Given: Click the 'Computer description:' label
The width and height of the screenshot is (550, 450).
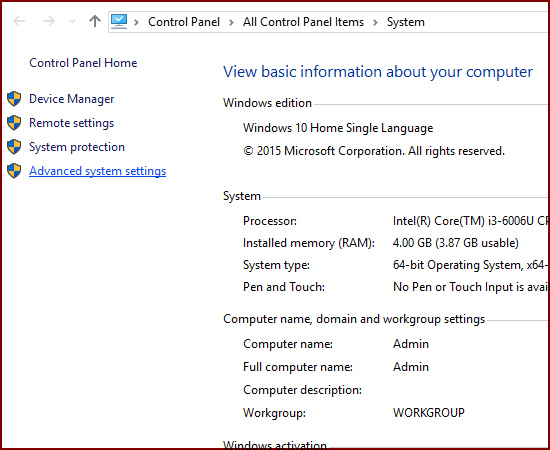Looking at the screenshot, I should click(x=302, y=390).
